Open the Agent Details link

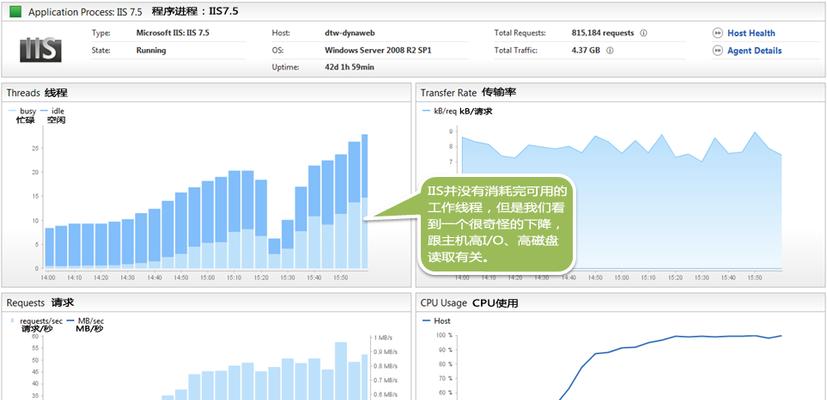[754, 51]
